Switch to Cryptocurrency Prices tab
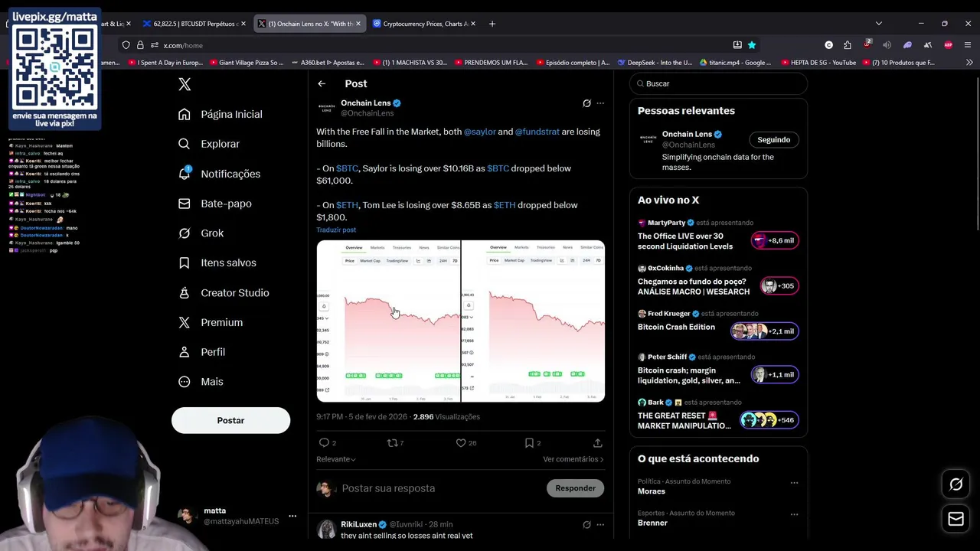This screenshot has width=980, height=551. 424,24
